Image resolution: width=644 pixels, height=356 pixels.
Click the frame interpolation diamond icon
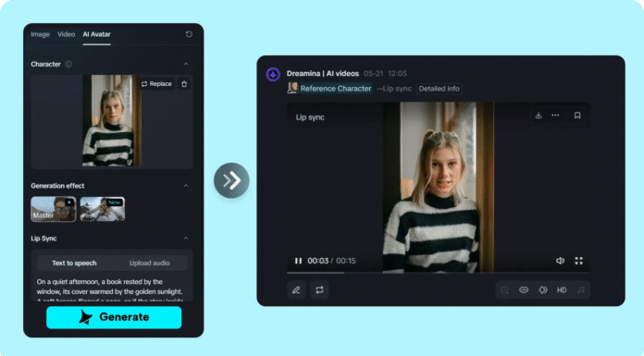[x=543, y=290]
